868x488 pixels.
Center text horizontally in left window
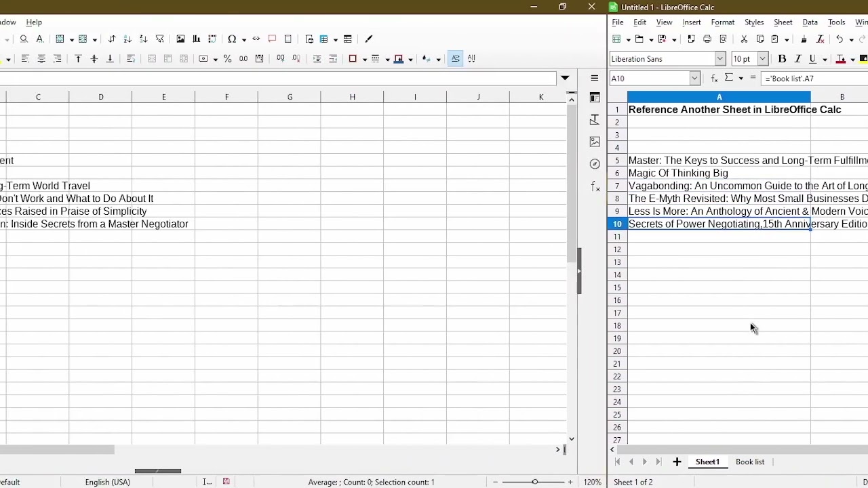coord(41,59)
